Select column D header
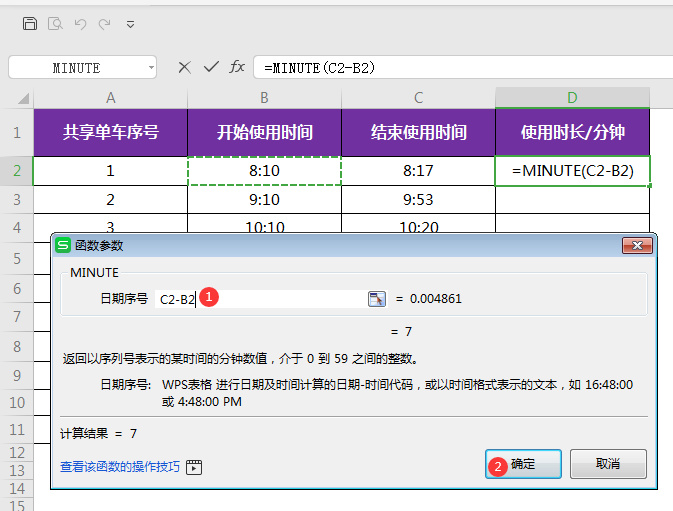The height and width of the screenshot is (511, 673). point(572,97)
